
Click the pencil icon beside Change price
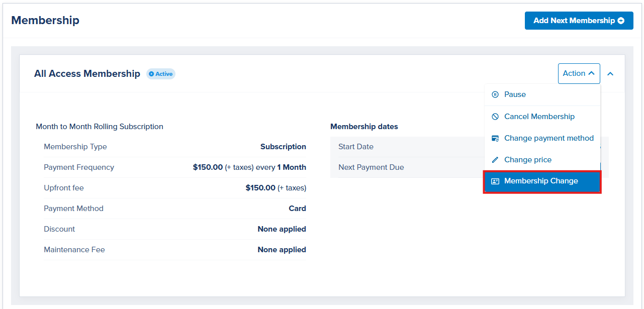pos(495,160)
